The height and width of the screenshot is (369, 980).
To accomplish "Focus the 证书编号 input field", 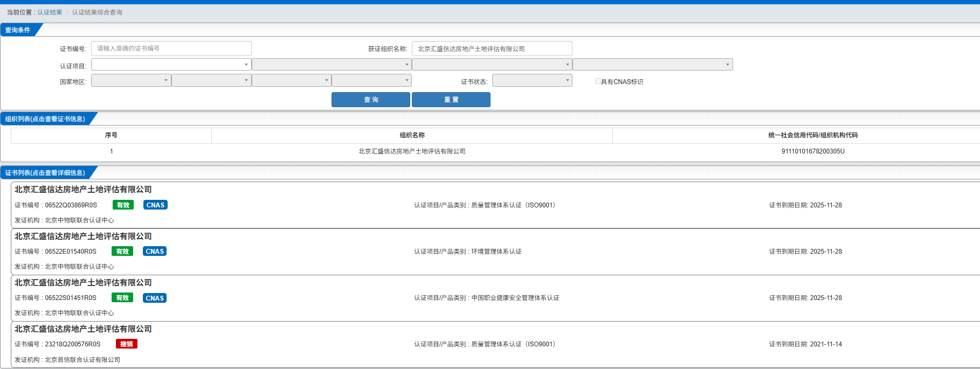I will [171, 48].
